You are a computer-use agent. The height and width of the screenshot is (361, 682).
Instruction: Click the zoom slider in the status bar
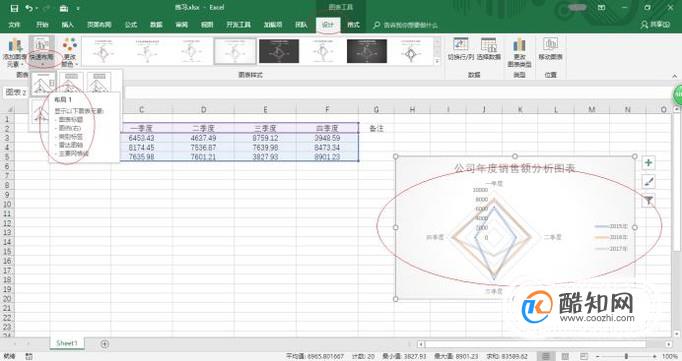pyautogui.click(x=626, y=356)
